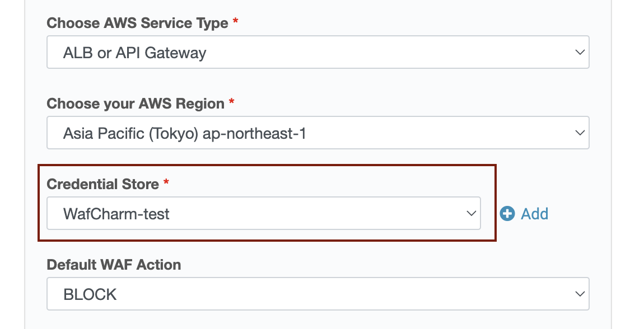The image size is (644, 329).
Task: Click the chevron arrow in Default WAF Action field
Action: 580,294
